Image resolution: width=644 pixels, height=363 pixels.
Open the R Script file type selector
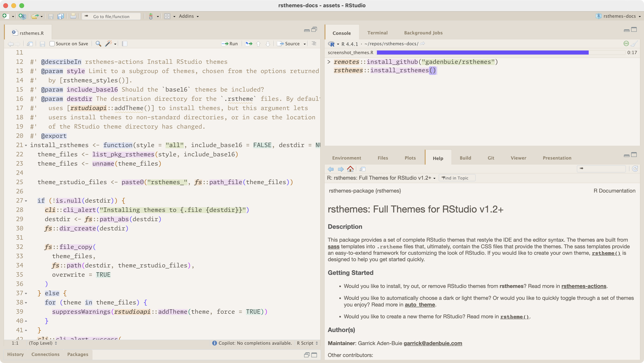point(307,343)
